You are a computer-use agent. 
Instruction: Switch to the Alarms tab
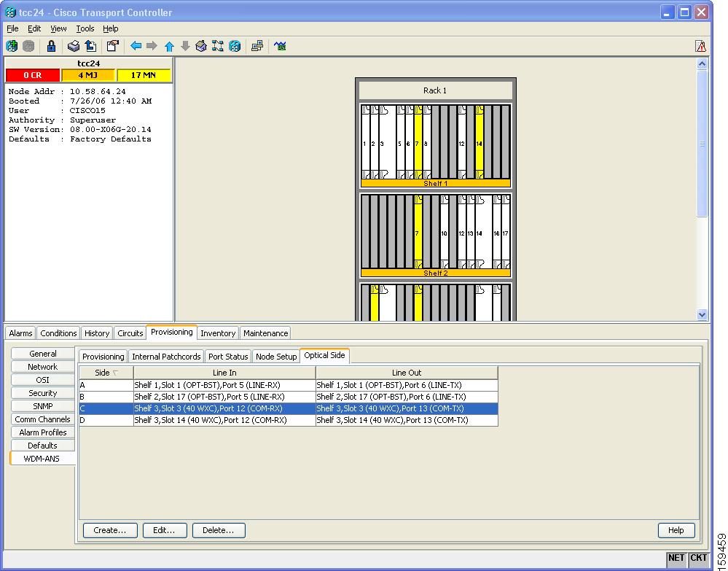click(20, 333)
